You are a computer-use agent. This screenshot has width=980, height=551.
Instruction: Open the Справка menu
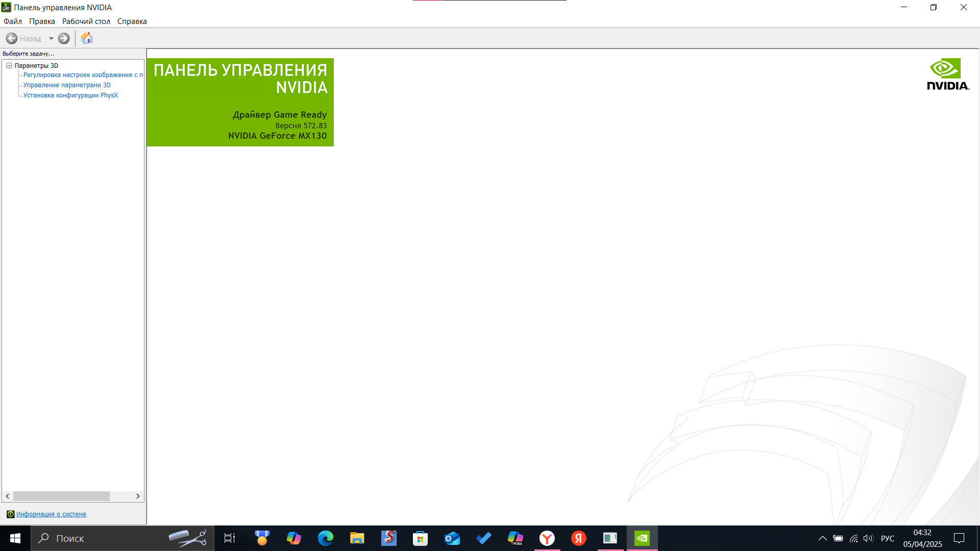pyautogui.click(x=132, y=21)
